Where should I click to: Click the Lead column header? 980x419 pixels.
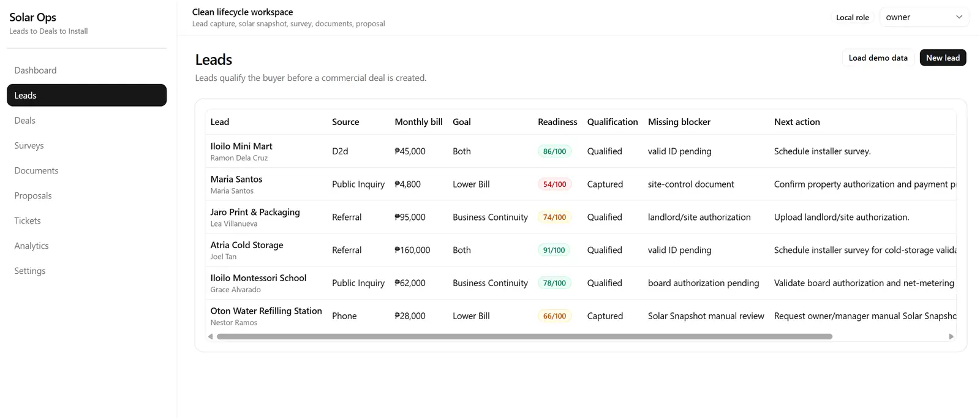tap(220, 122)
